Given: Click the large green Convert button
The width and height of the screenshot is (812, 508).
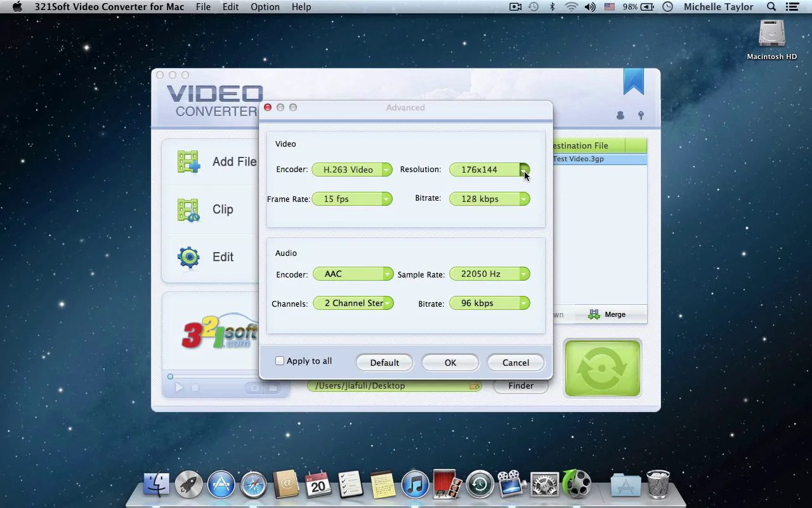Looking at the screenshot, I should pos(603,368).
